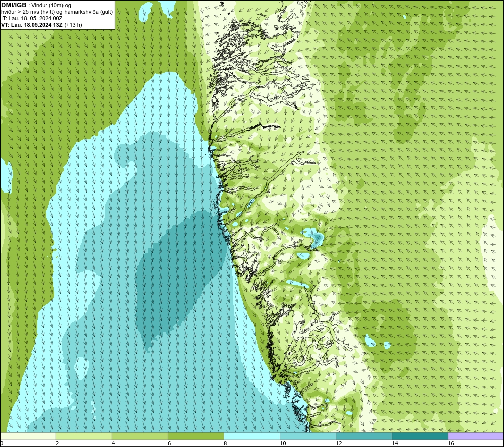Click the "4" label on the wind scale
This screenshot has width=504, height=447.
[x=113, y=444]
